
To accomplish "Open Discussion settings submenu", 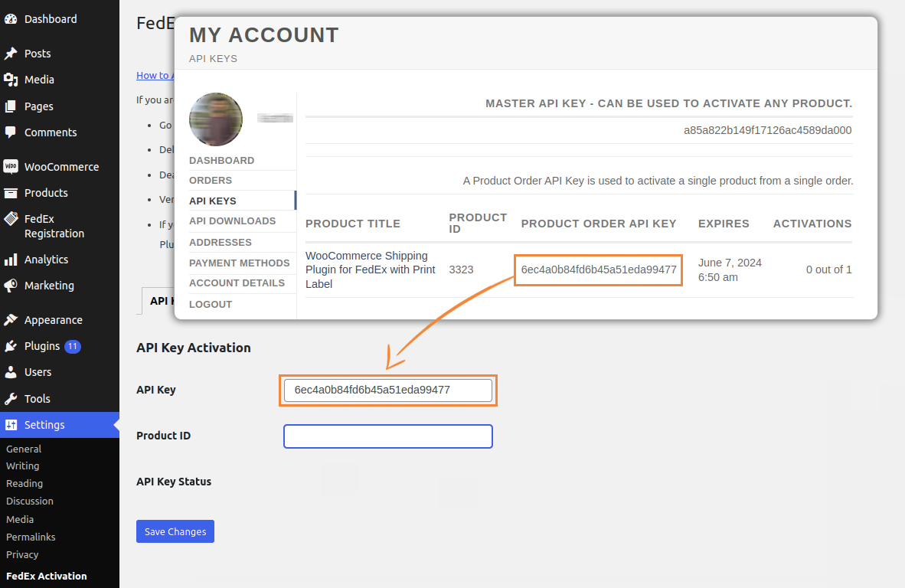I will pos(29,501).
